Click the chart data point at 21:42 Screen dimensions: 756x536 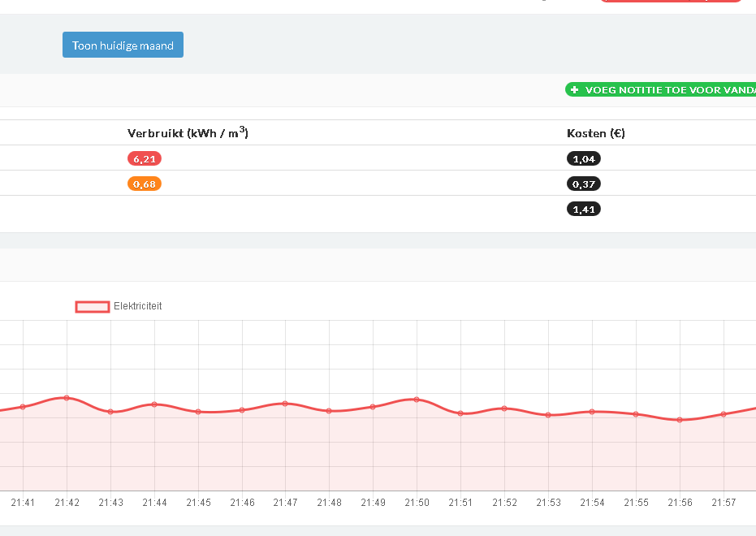pyautogui.click(x=67, y=398)
